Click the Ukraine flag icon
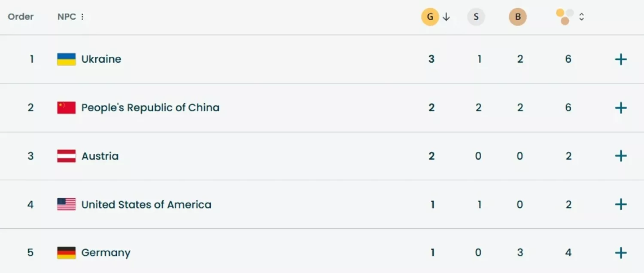The image size is (644, 273). 67,59
